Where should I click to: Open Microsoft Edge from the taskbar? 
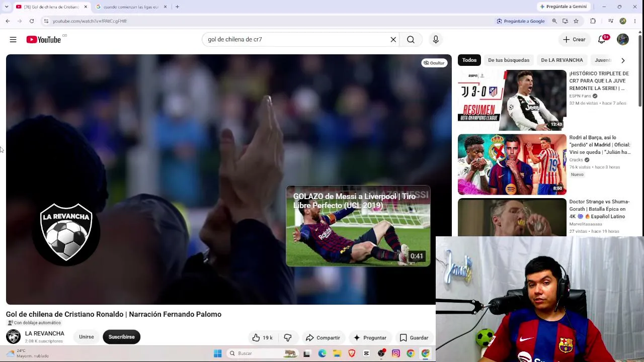click(322, 353)
